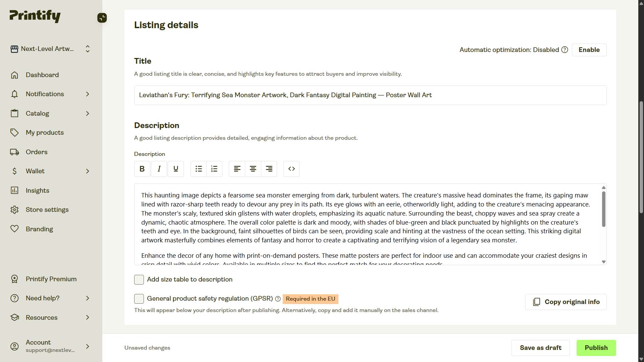
Task: Expand the Wallet menu
Action: [x=35, y=171]
